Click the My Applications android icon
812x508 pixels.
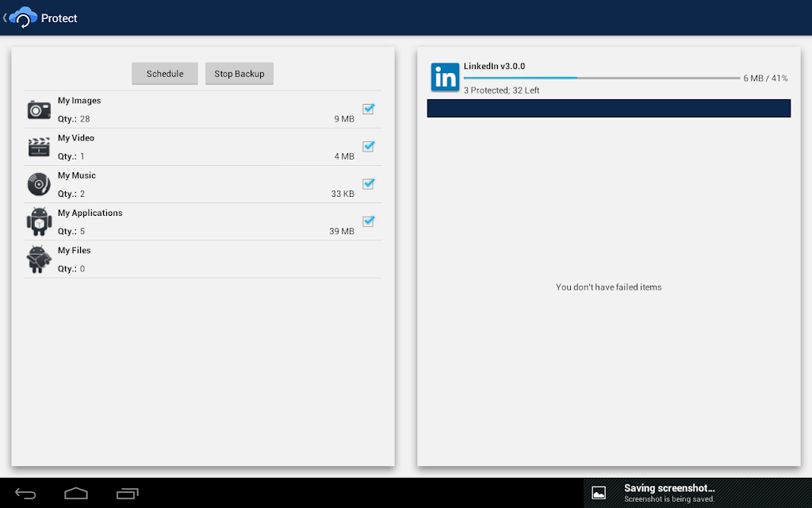click(x=40, y=221)
